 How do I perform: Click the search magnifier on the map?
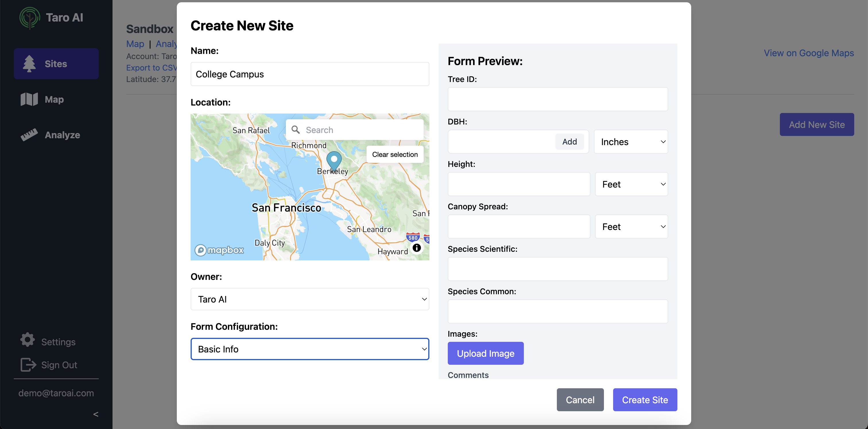point(296,130)
